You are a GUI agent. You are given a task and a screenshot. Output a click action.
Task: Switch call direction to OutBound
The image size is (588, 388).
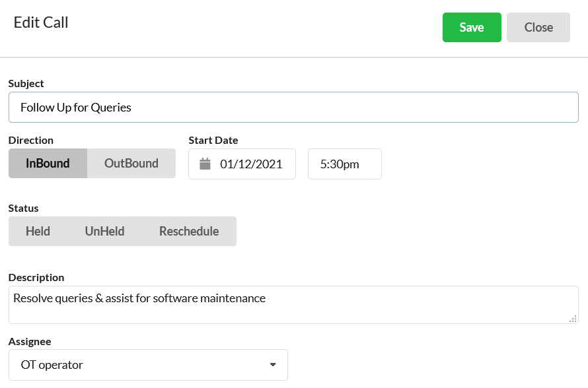point(131,163)
